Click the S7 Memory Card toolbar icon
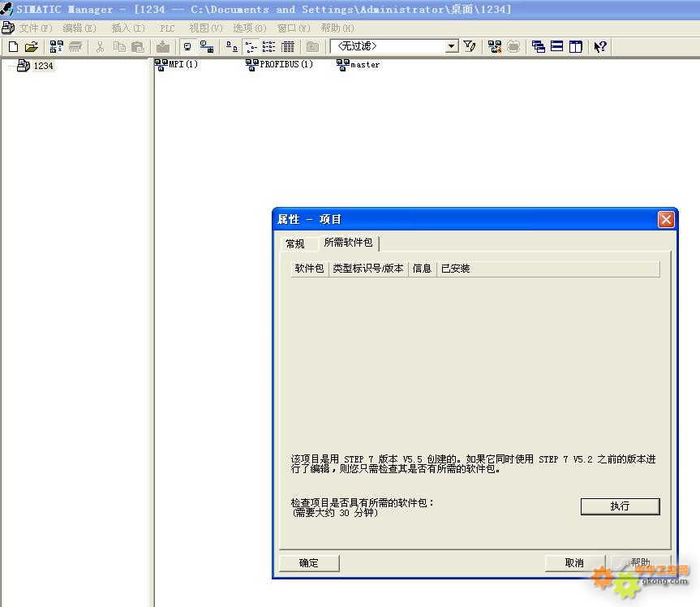 pyautogui.click(x=75, y=46)
